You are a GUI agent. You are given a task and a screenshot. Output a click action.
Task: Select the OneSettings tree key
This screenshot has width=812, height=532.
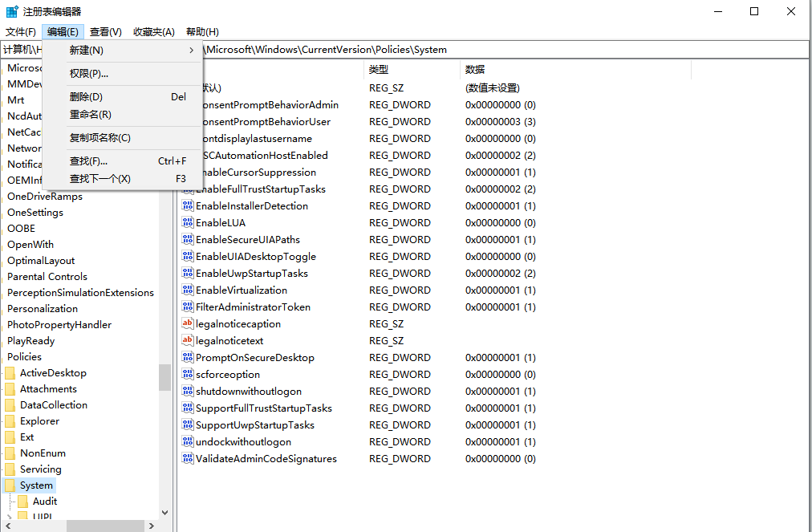[x=35, y=213]
